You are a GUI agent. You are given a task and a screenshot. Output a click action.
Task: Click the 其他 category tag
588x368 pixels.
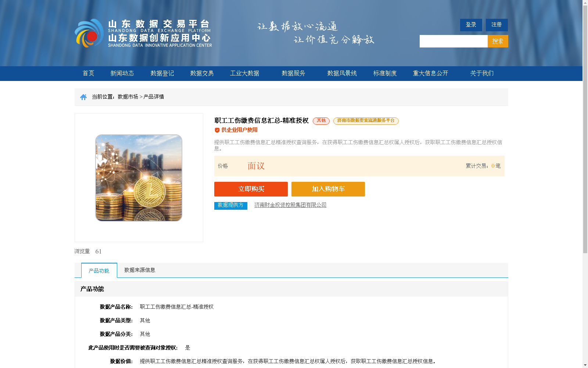pos(321,121)
